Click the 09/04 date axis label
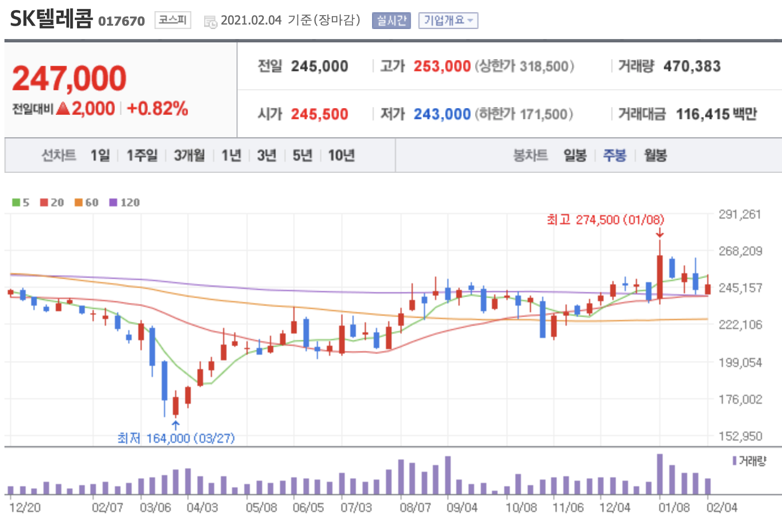This screenshot has height=532, width=782. click(462, 507)
